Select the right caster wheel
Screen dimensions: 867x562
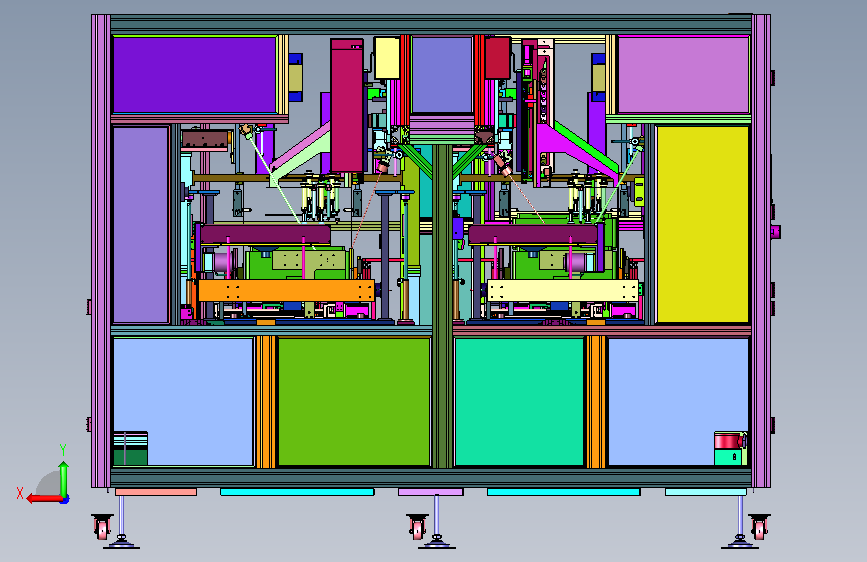click(x=759, y=527)
